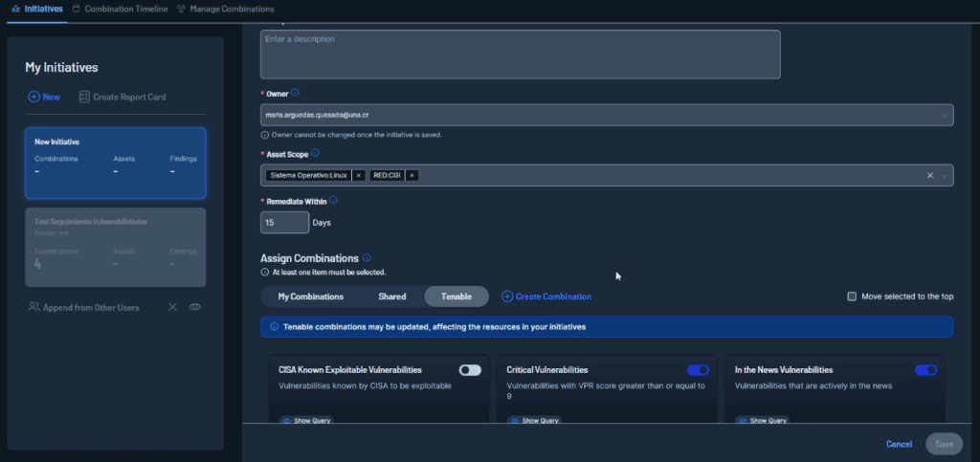Viewport: 980px width, 462px height.
Task: Disable the Critical Vulnerabilities toggle
Action: point(698,370)
